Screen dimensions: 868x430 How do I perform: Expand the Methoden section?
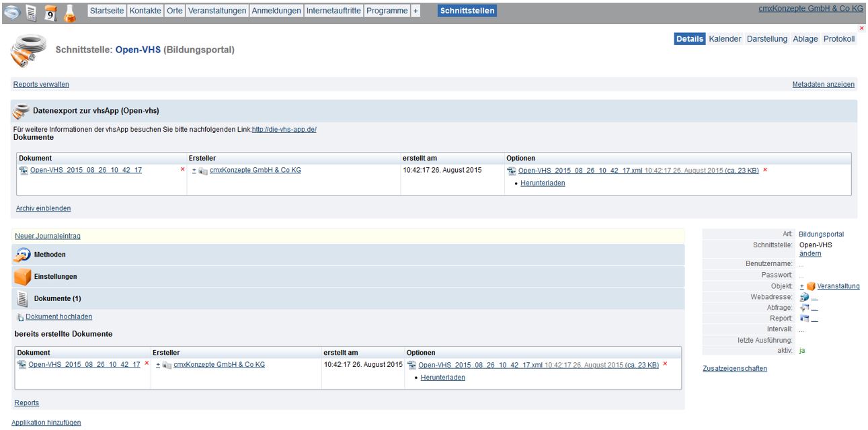[x=50, y=255]
